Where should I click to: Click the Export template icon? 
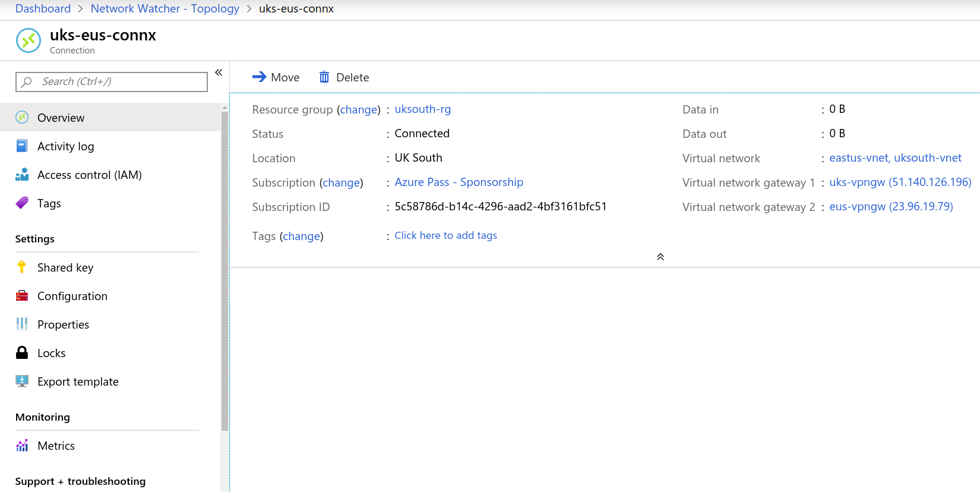pos(22,381)
